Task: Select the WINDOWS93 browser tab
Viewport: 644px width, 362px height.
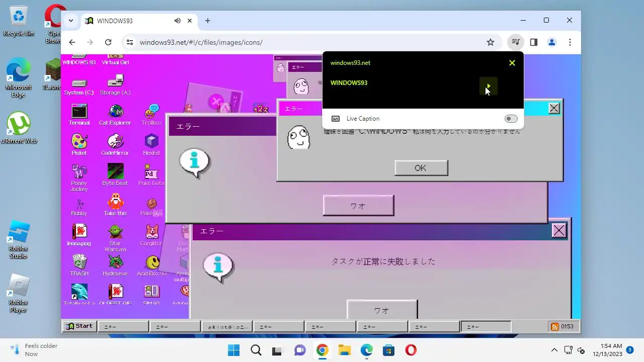Action: click(x=138, y=21)
